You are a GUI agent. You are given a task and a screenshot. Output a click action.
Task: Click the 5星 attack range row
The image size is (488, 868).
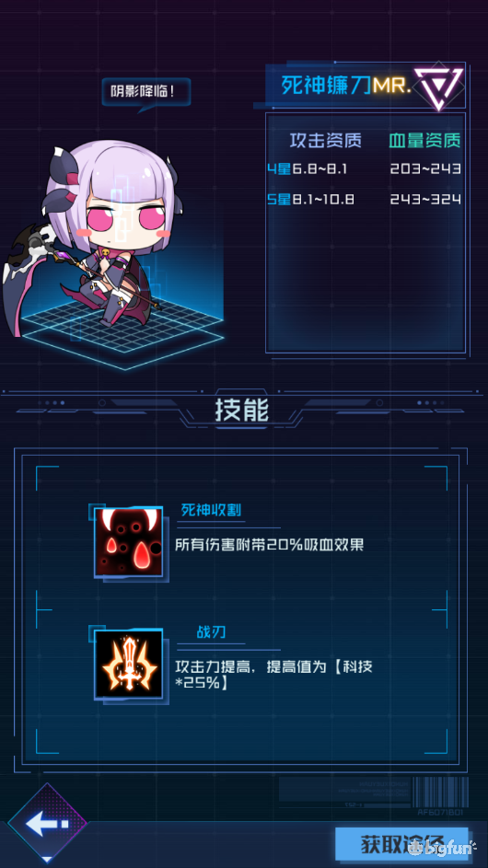[310, 200]
